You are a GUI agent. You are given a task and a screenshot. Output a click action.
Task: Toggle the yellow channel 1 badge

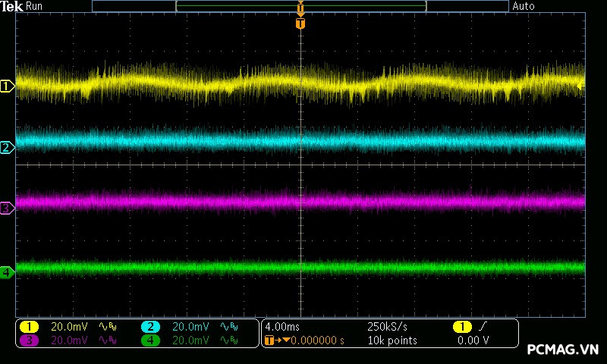tap(29, 327)
